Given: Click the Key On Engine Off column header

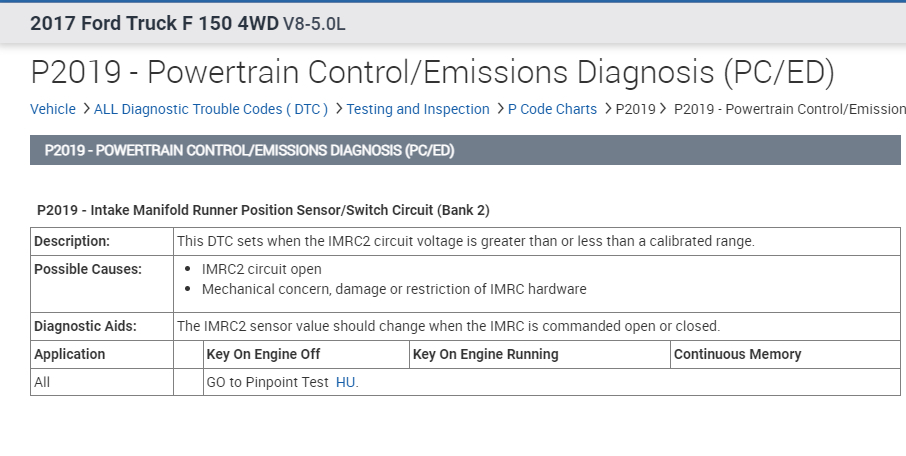Looking at the screenshot, I should 263,354.
